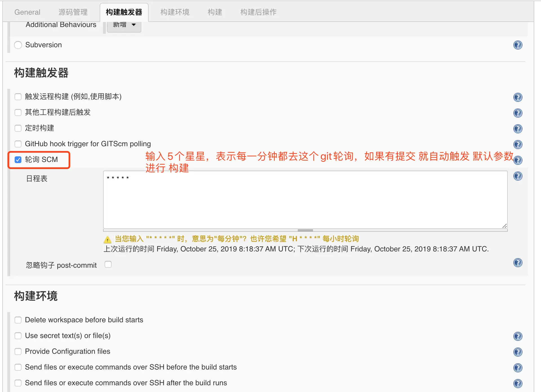Uncheck the 轮询 SCM checkbox
This screenshot has height=392, width=541.
[x=18, y=160]
